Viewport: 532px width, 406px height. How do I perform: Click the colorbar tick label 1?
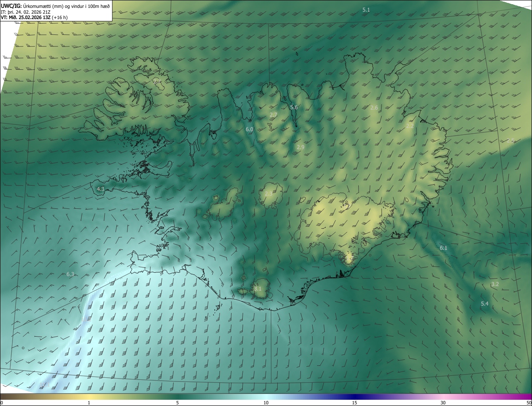[89, 403]
